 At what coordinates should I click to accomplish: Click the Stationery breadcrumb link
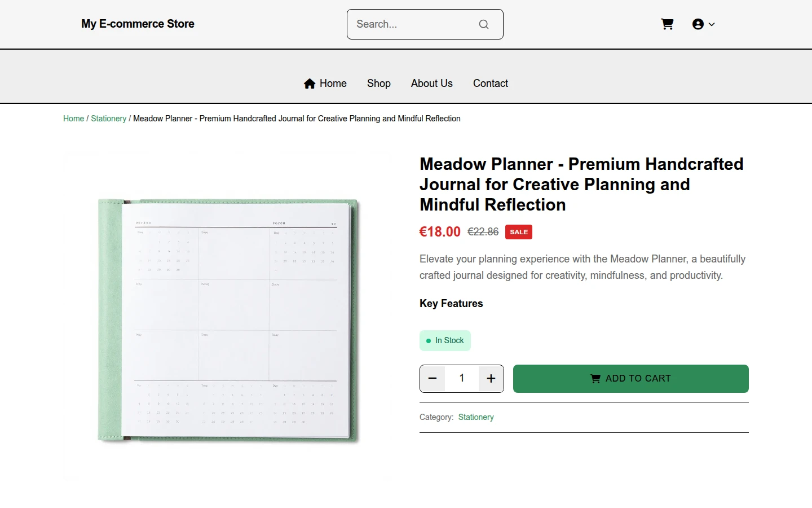click(x=108, y=119)
